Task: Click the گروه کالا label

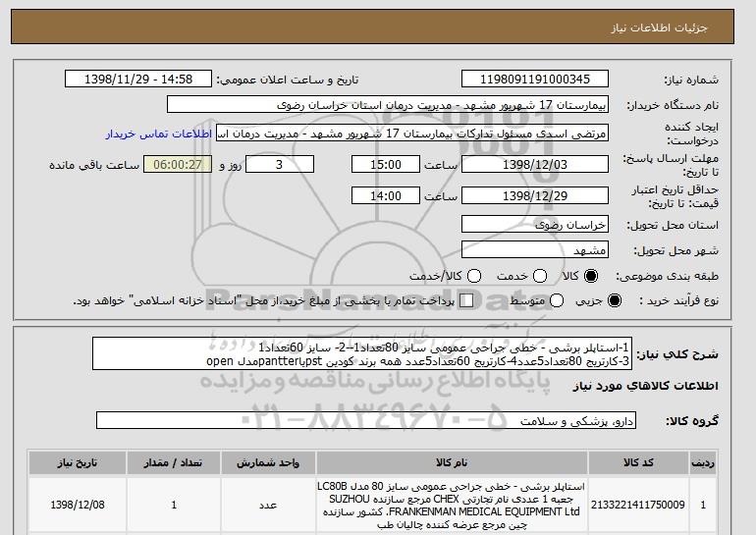Action: [x=692, y=421]
